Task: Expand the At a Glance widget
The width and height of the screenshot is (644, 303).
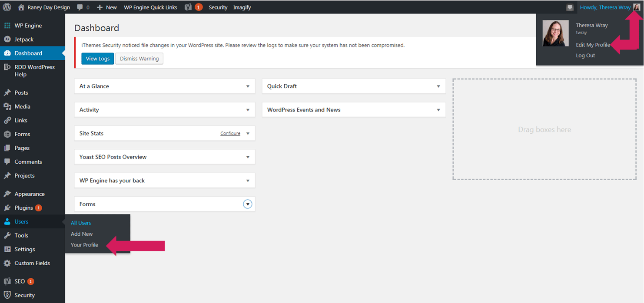Action: coord(248,86)
